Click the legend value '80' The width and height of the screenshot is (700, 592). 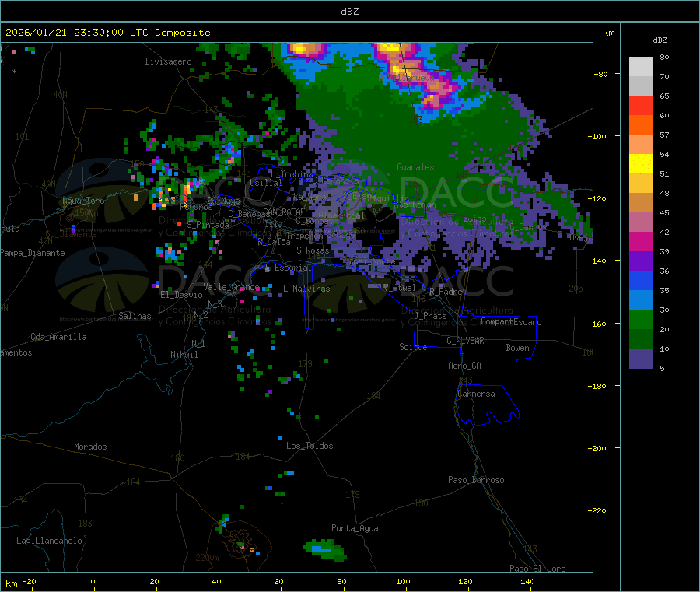pyautogui.click(x=664, y=57)
